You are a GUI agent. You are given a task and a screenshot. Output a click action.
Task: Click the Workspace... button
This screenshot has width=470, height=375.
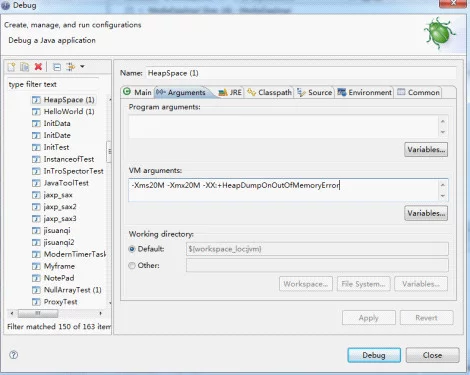point(306,284)
